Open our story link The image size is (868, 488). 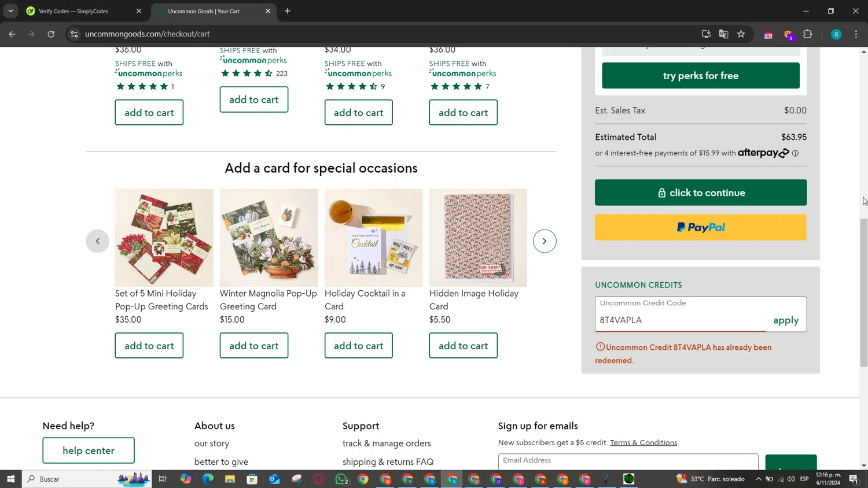click(x=212, y=443)
